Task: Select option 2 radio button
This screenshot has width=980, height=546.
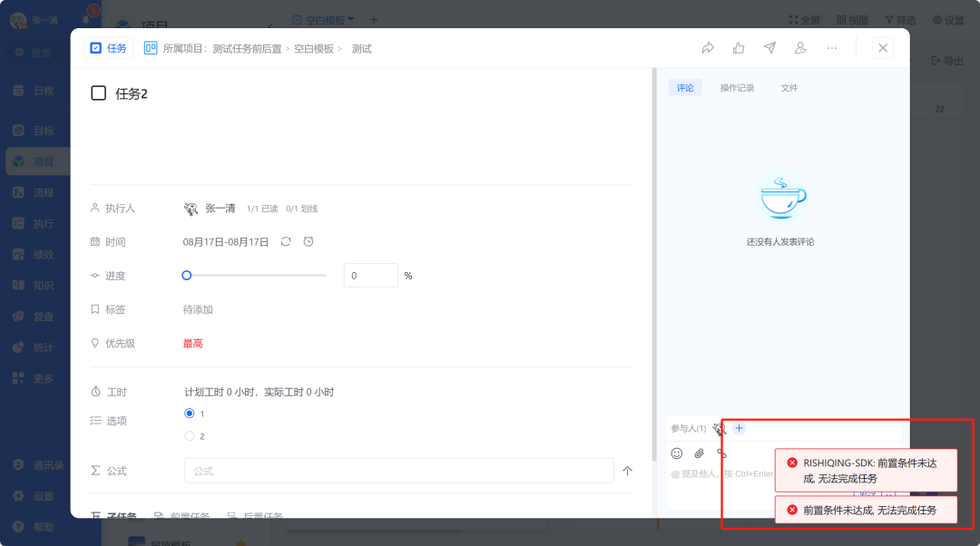Action: click(190, 436)
